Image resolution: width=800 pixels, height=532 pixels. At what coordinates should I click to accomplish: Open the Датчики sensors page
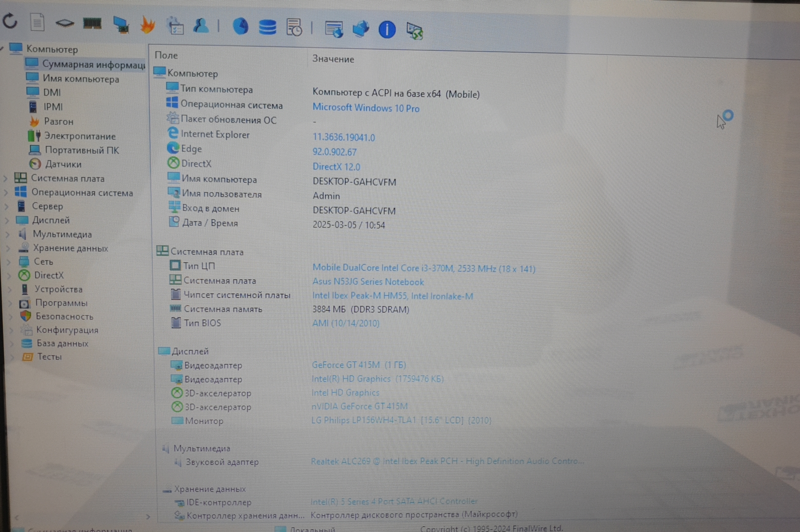pyautogui.click(x=63, y=164)
